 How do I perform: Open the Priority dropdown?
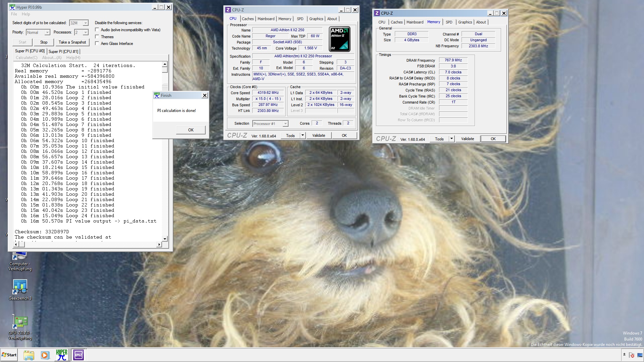[x=47, y=33]
